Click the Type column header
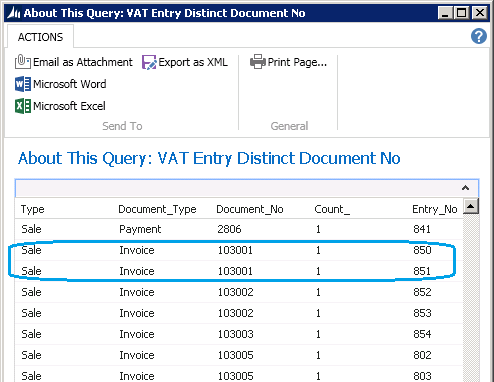The width and height of the screenshot is (494, 382). (x=32, y=209)
